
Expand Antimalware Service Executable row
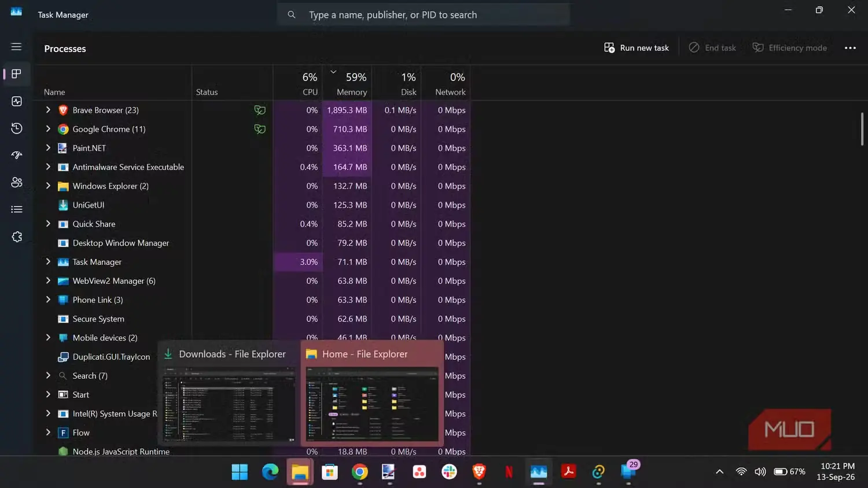(48, 167)
